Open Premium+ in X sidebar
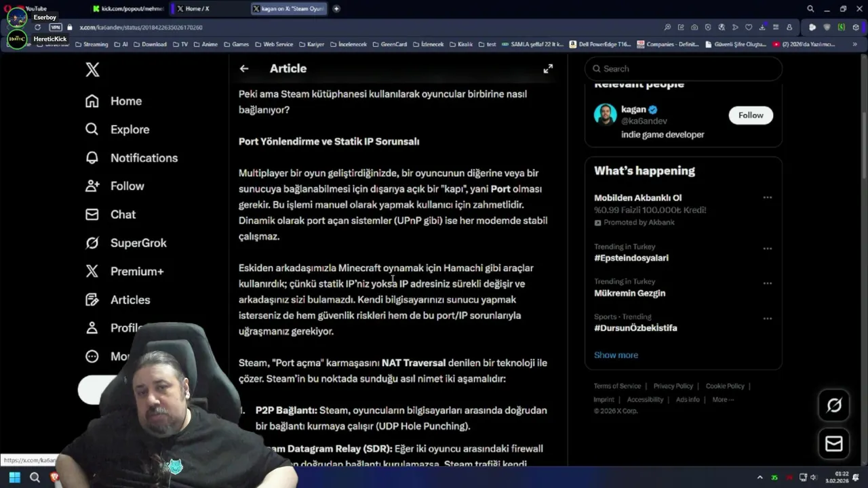This screenshot has width=868, height=488. coord(124,271)
